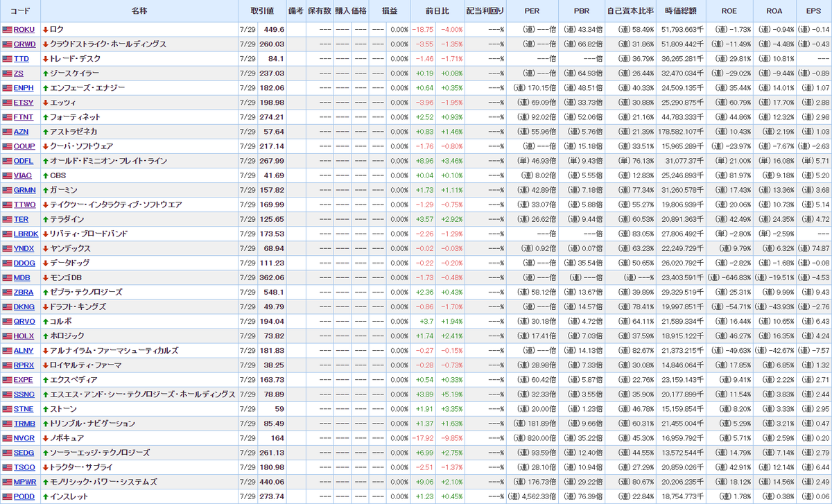
Task: Click the 自己資本比率 column header
Action: click(x=630, y=11)
